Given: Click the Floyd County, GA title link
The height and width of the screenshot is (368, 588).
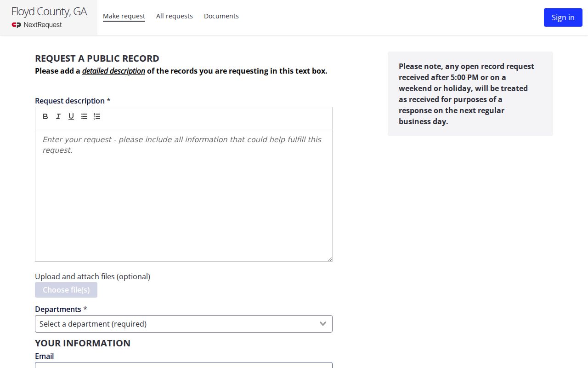Looking at the screenshot, I should [x=49, y=11].
